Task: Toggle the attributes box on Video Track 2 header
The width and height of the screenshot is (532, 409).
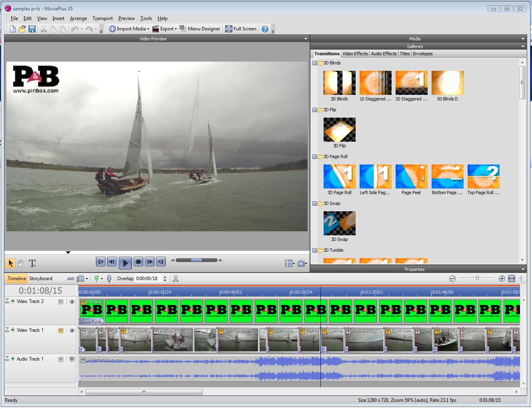Action: tap(61, 302)
